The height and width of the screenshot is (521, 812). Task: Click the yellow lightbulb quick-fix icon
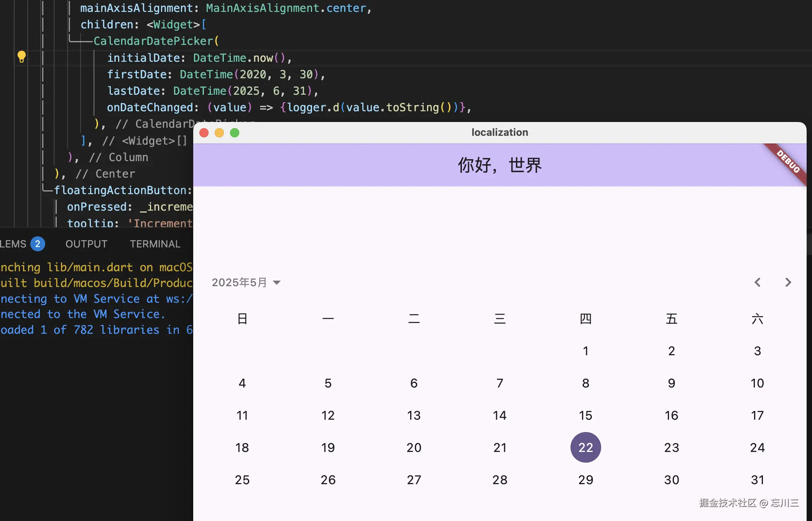[21, 57]
